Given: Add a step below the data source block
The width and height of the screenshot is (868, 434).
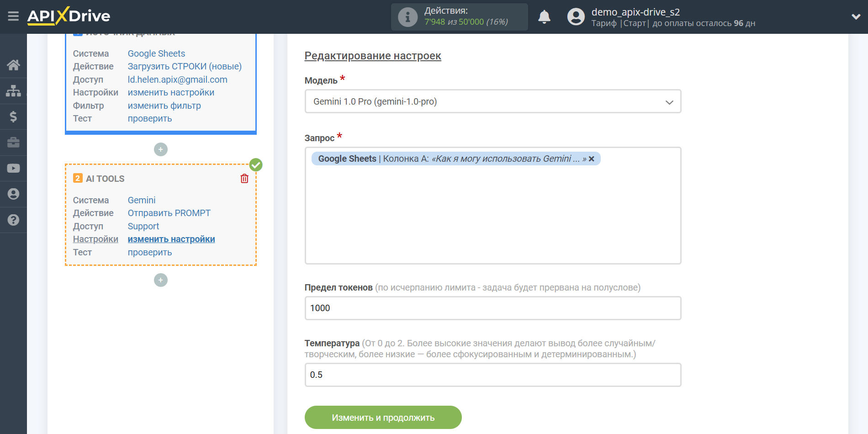Looking at the screenshot, I should pos(161,149).
